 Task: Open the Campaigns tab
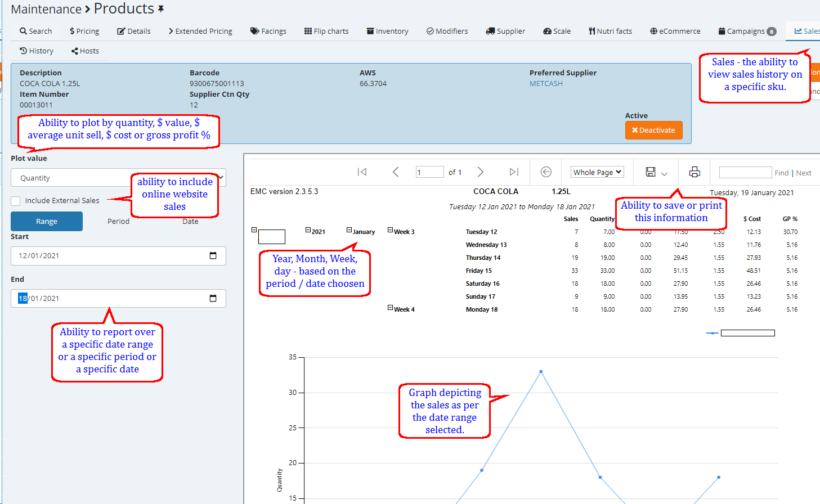747,31
